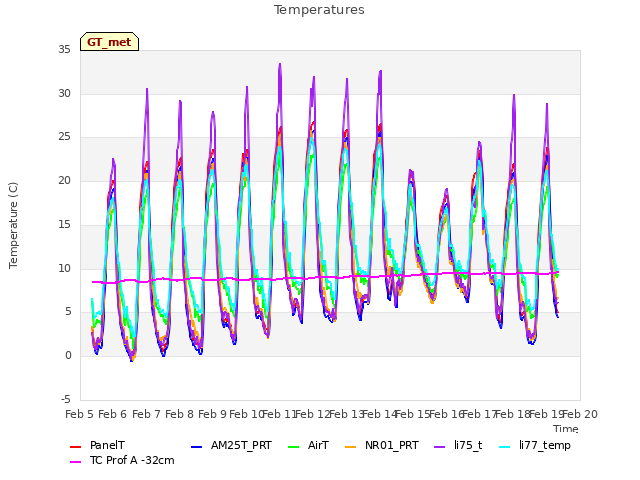Screen dimensions: 640x480
Task: Toggle the li75_t legend entry
Action: pos(458,445)
